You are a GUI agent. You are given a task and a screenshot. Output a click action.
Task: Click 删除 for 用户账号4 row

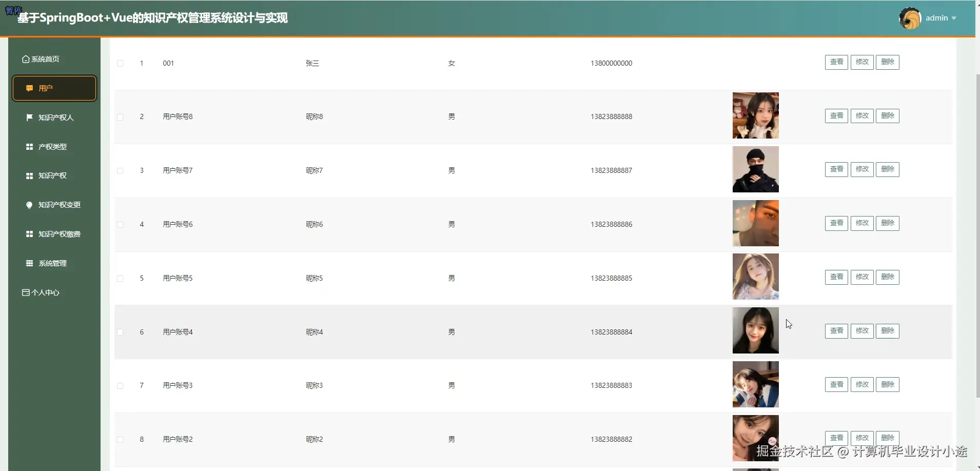tap(888, 331)
